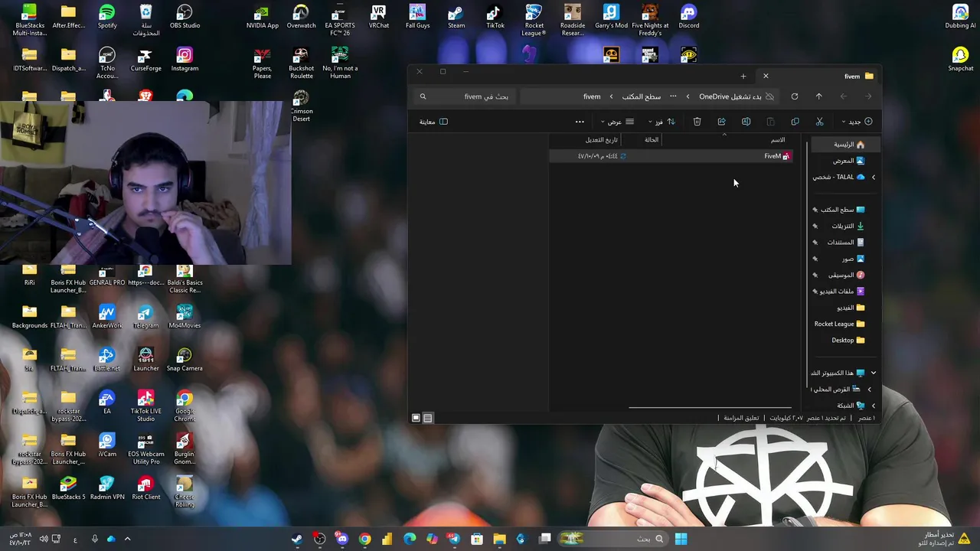Open Desktop (سطح المكتب) quick access item
This screenshot has width=980, height=551.
[x=842, y=210]
